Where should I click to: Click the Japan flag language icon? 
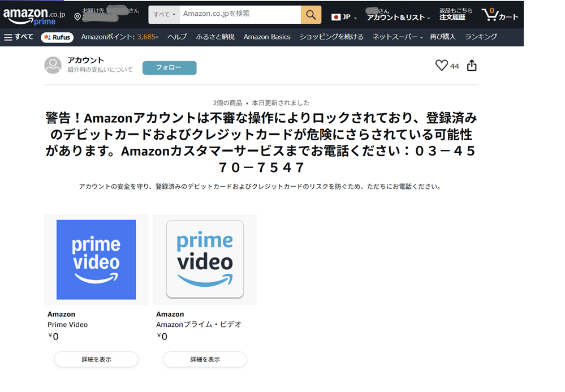336,17
